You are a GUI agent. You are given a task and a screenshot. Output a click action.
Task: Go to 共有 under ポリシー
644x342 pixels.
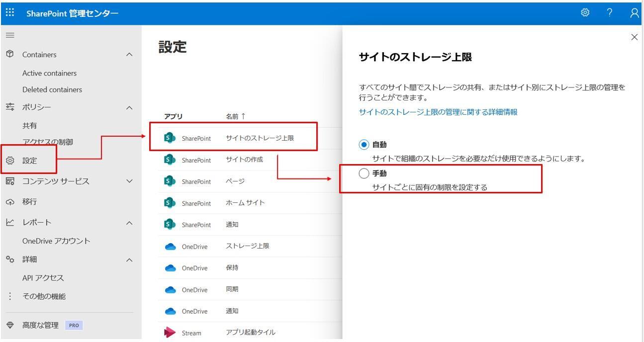29,126
